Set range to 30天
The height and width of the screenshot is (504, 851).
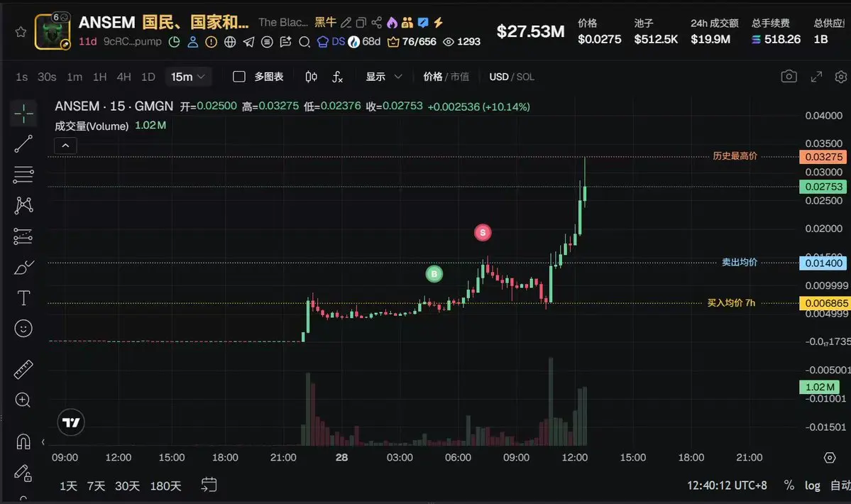[127, 486]
